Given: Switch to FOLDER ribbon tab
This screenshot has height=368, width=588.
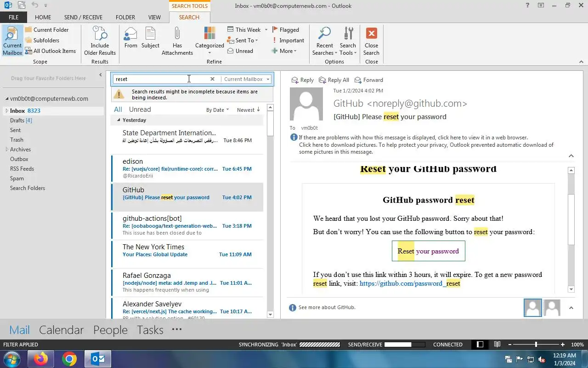Looking at the screenshot, I should point(125,17).
